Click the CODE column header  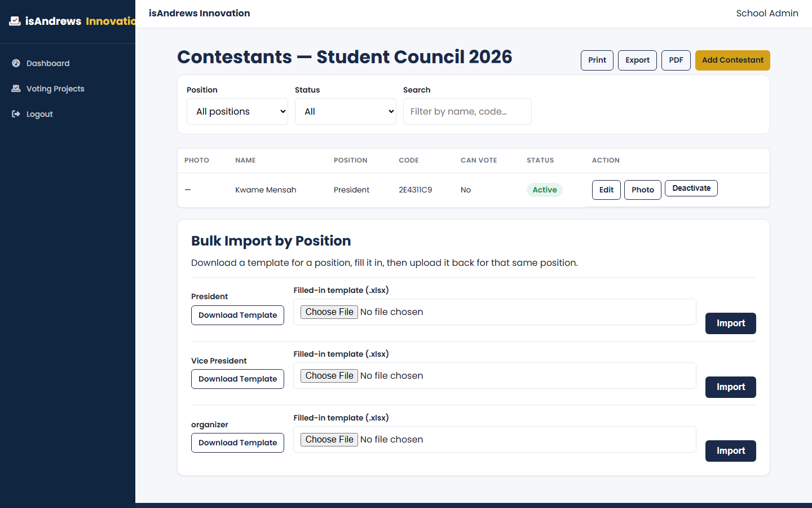409,160
